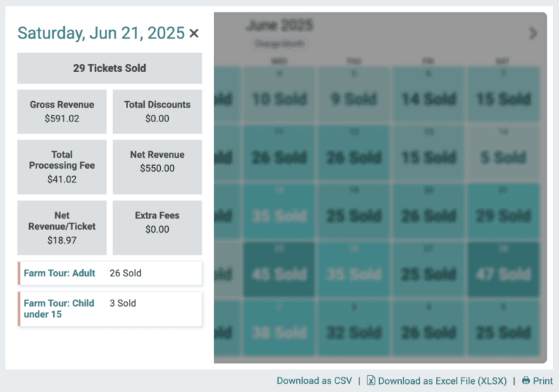The width and height of the screenshot is (559, 392).
Task: Pick the calendar day with 5 Sold
Action: click(503, 153)
